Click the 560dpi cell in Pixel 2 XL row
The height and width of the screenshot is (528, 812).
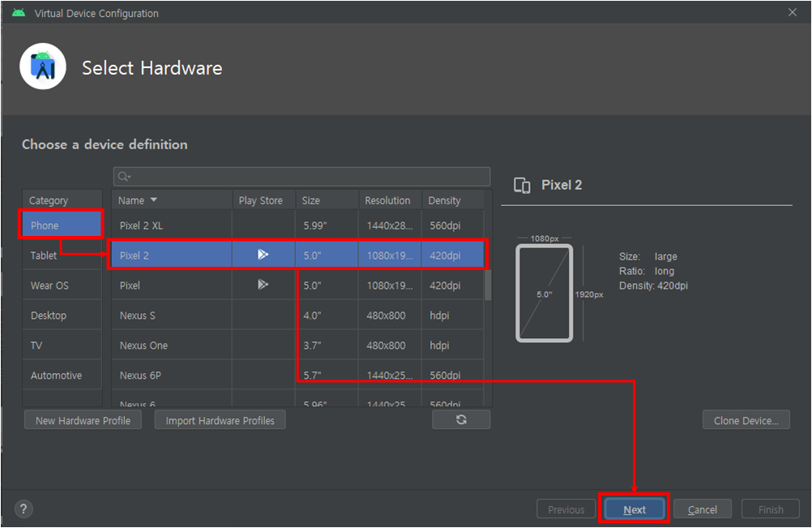tap(453, 225)
